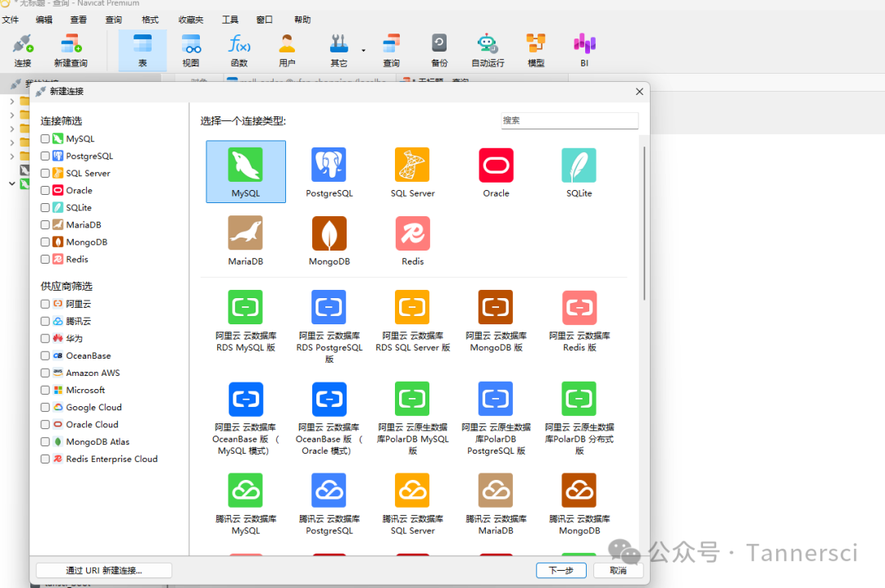Image resolution: width=885 pixels, height=588 pixels.
Task: Select the 表 toolbar icon
Action: click(143, 50)
